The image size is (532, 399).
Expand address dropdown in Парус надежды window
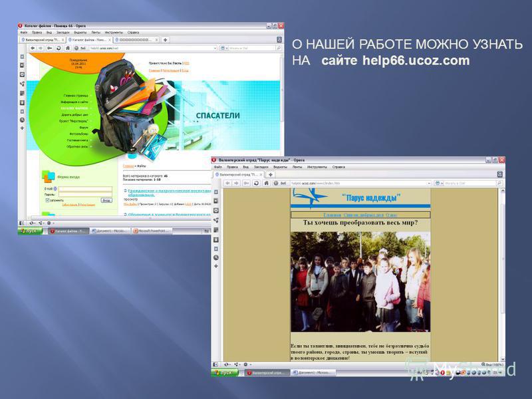tap(429, 184)
